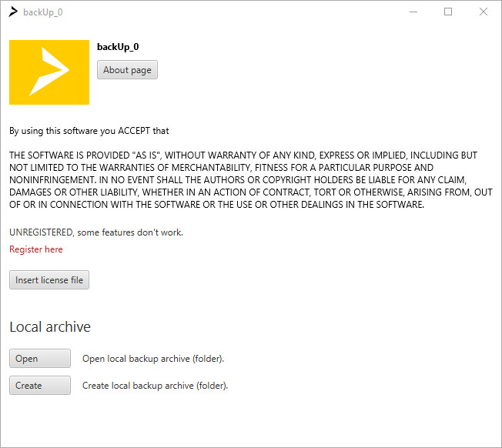
Task: Click the title bar arrow app icon
Action: pos(13,12)
